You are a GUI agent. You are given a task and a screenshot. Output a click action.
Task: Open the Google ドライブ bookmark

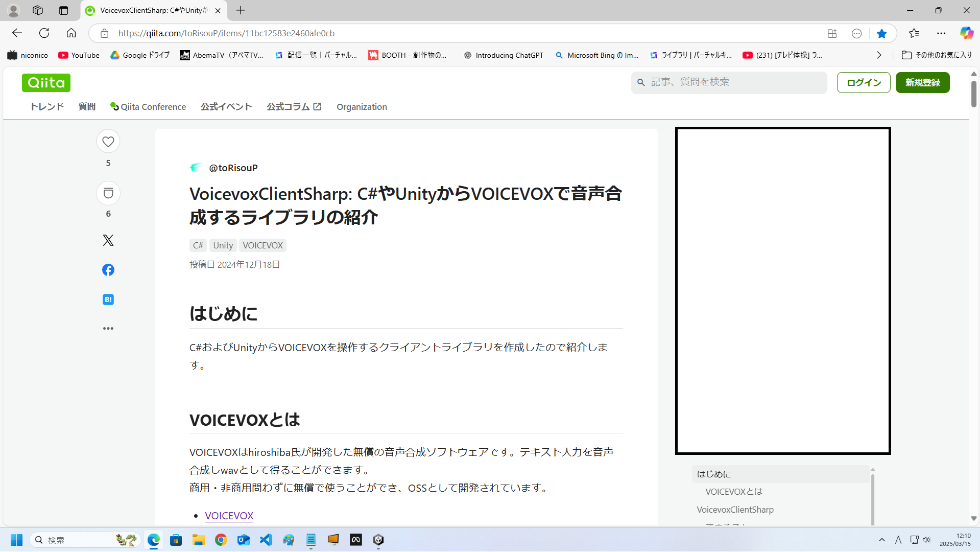[x=140, y=55]
